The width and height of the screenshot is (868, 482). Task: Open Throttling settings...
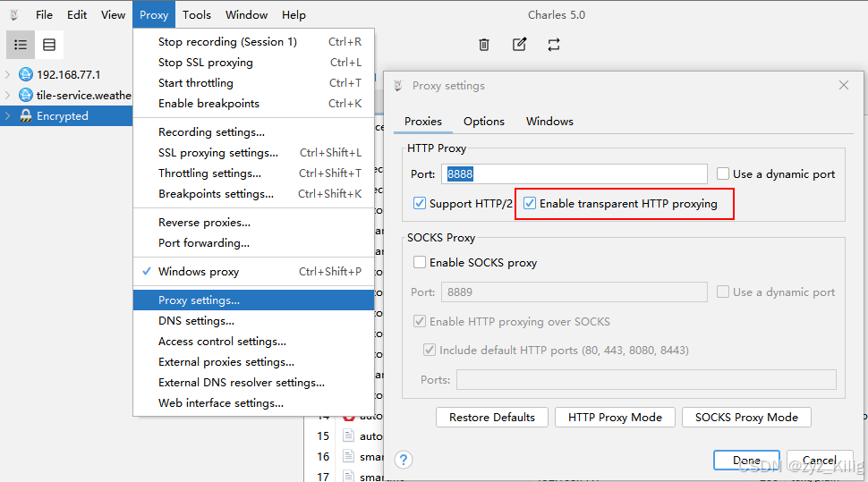(x=253, y=173)
